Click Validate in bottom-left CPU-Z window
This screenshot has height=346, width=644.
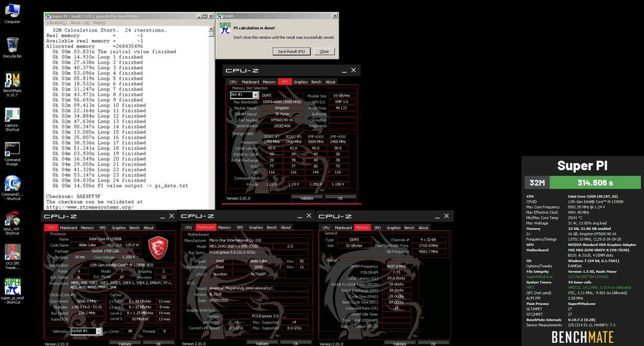(125, 344)
